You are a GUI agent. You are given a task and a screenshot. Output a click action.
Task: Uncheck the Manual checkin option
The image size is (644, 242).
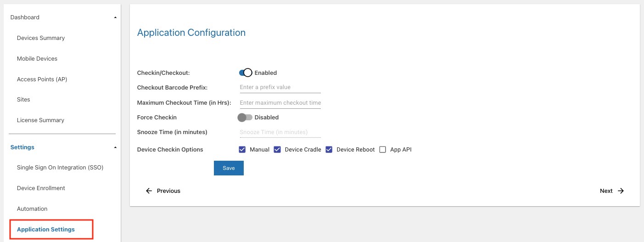point(242,150)
